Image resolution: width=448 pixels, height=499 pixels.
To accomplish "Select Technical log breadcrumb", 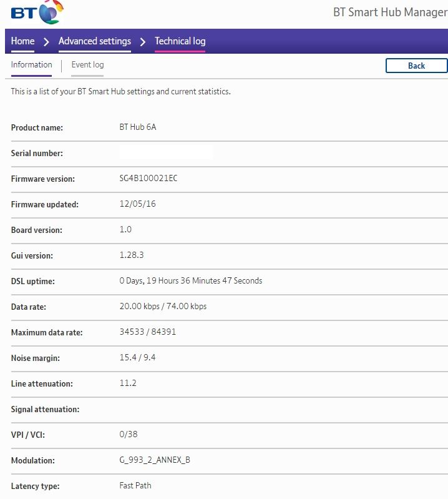I will click(x=180, y=41).
